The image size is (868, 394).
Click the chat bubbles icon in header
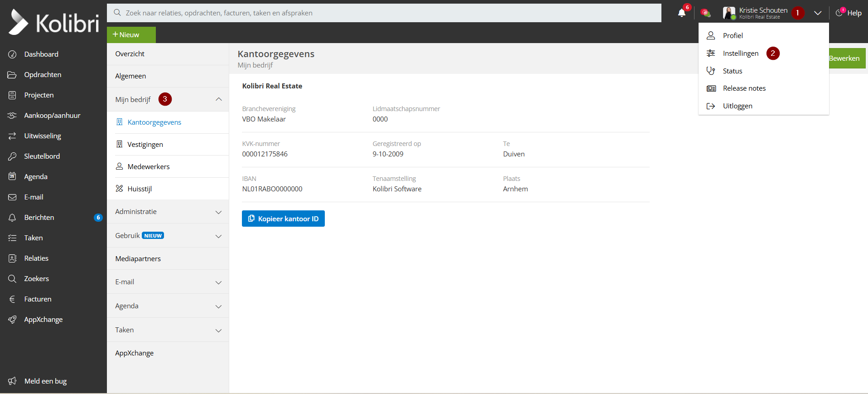(705, 13)
